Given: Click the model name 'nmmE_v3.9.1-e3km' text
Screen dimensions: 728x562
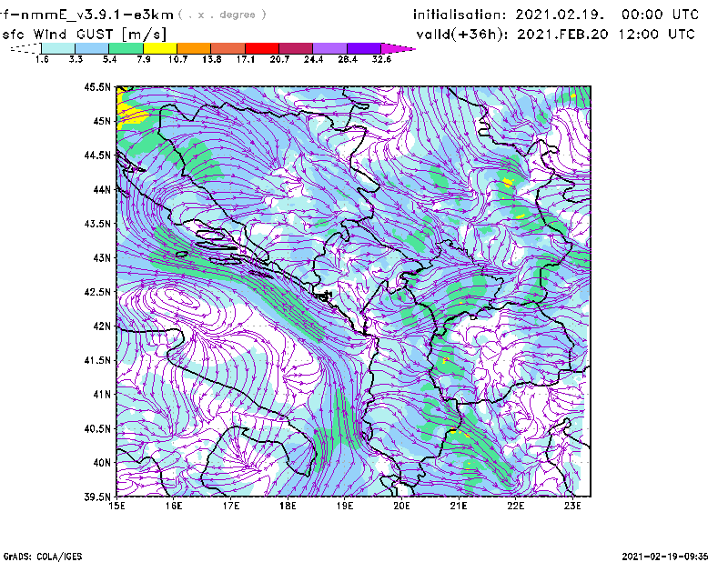Looking at the screenshot, I should [x=96, y=15].
